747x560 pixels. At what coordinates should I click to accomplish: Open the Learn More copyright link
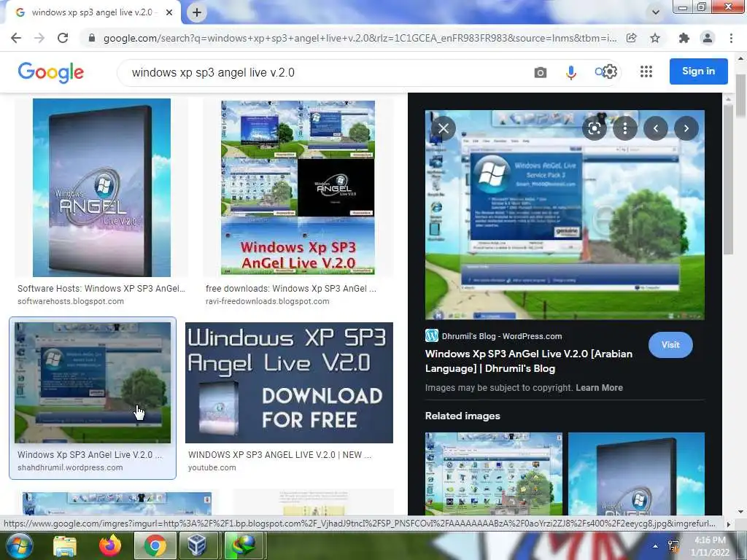[600, 388]
